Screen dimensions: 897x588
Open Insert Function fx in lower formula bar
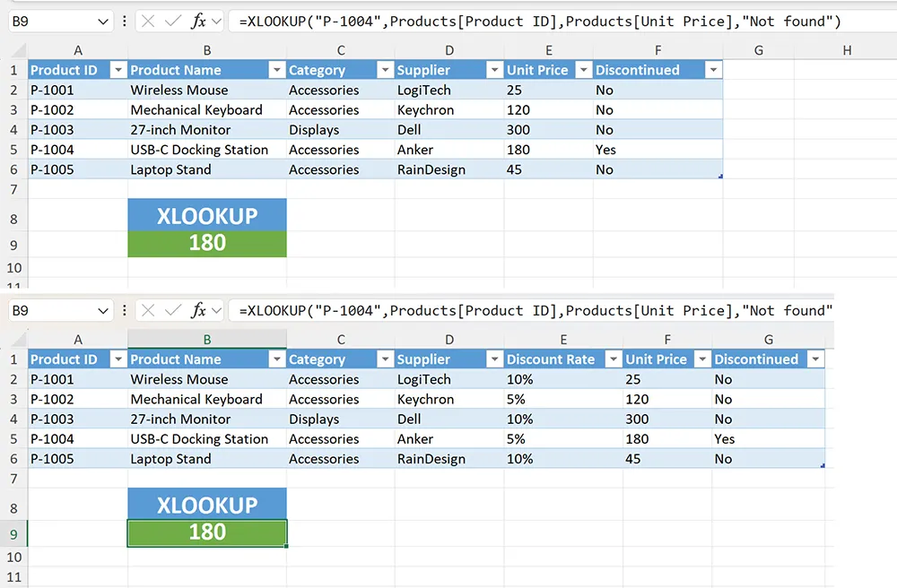[x=199, y=311]
